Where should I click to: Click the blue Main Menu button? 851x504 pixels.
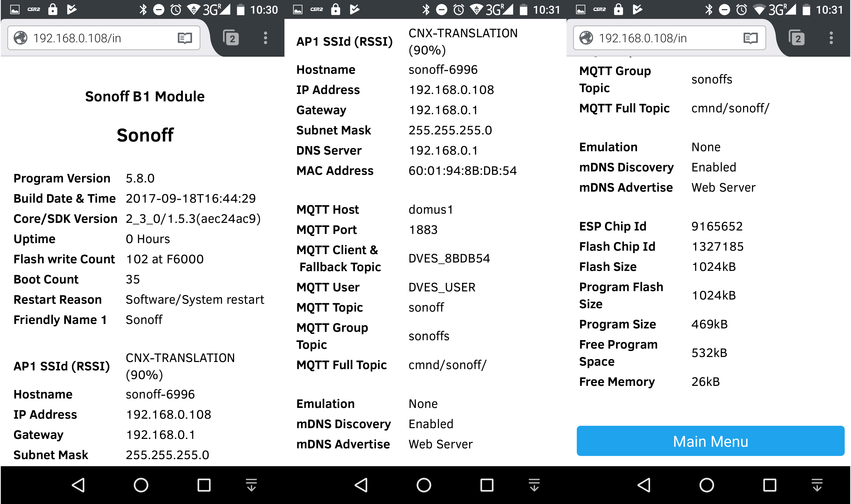710,441
